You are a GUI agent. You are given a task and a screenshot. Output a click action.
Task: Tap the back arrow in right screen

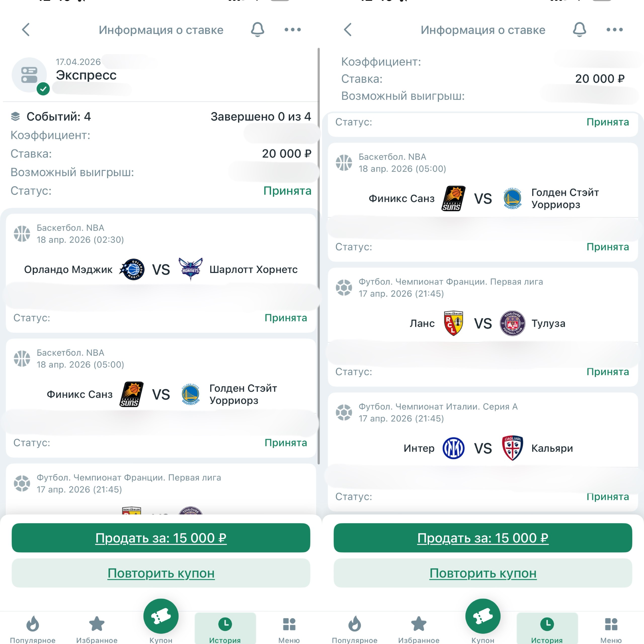click(348, 30)
